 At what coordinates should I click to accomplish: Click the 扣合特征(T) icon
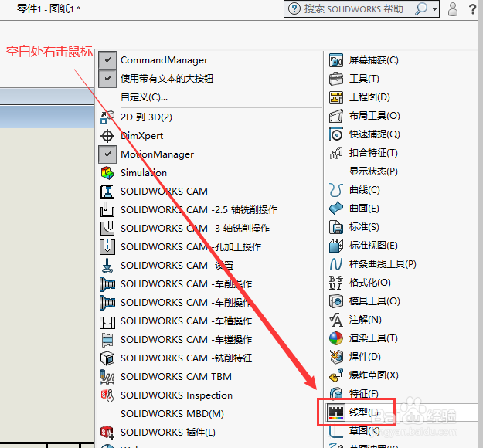[x=336, y=153]
